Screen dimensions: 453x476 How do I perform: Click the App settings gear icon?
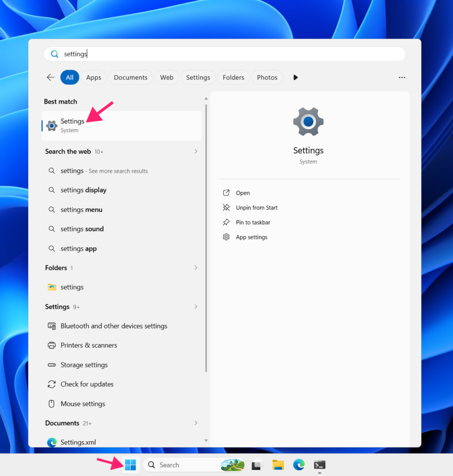click(x=226, y=237)
